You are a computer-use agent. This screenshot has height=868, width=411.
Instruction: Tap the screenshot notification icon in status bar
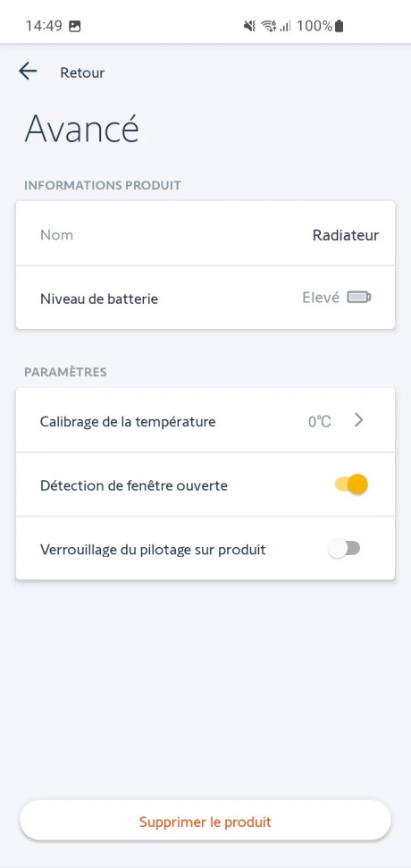tap(75, 26)
